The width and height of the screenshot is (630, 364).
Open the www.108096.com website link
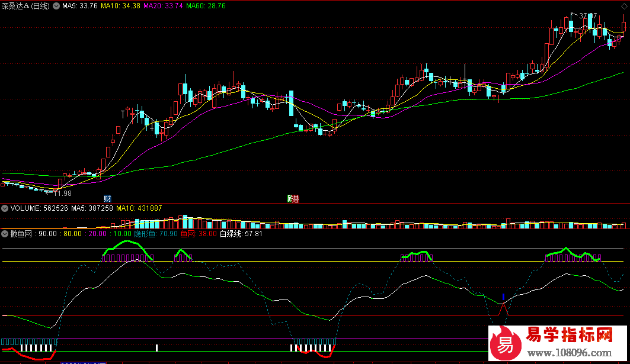[569, 353]
